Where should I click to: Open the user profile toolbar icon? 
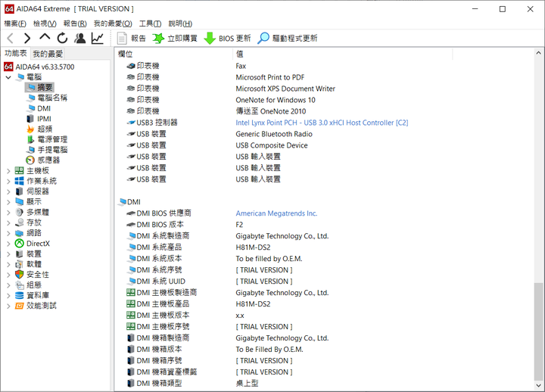(x=80, y=38)
